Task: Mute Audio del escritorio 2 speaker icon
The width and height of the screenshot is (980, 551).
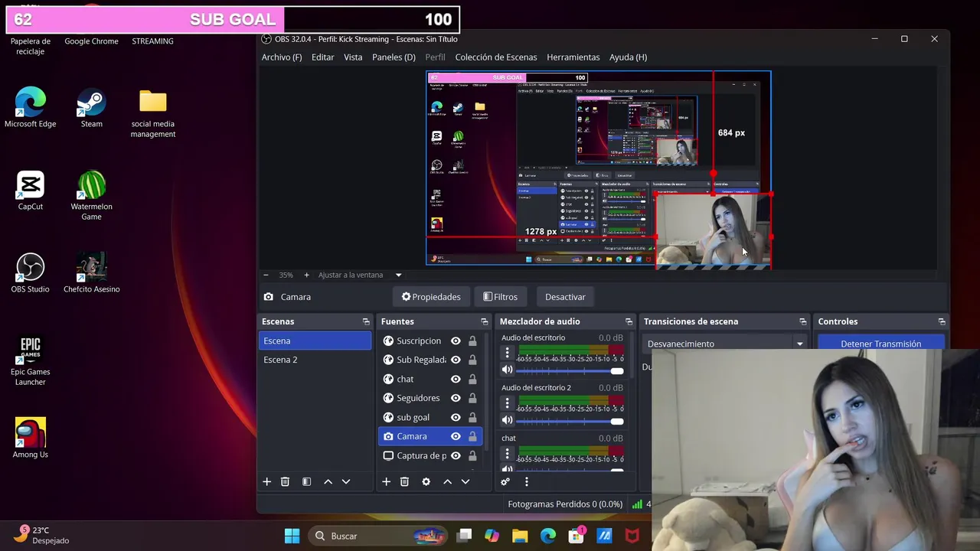Action: [x=507, y=420]
